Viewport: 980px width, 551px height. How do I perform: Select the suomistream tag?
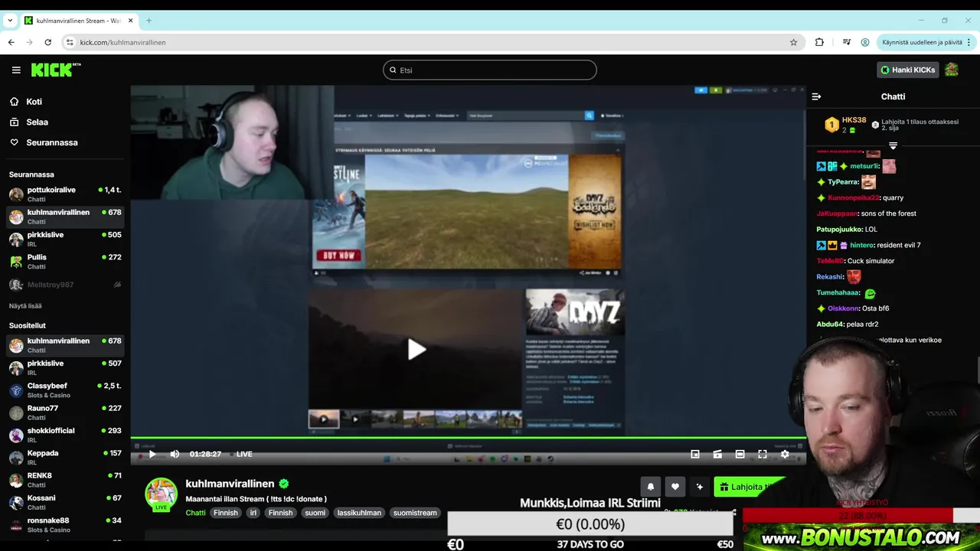[415, 513]
